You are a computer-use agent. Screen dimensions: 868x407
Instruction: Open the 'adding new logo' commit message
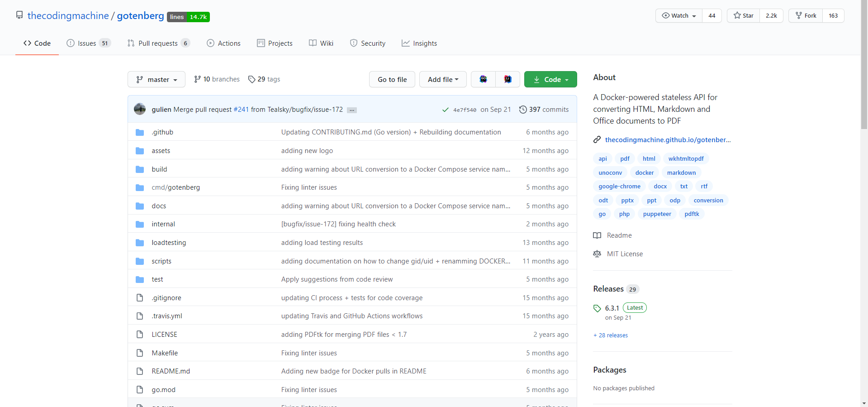click(307, 151)
